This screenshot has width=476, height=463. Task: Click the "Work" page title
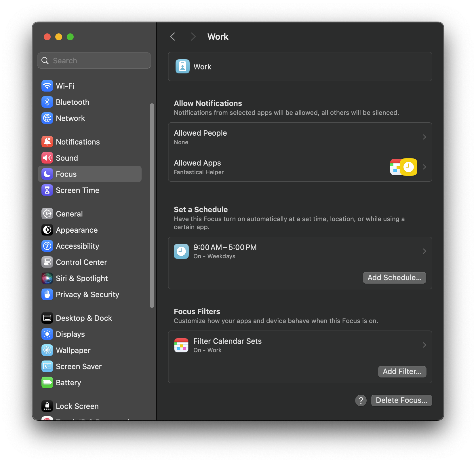coord(218,37)
